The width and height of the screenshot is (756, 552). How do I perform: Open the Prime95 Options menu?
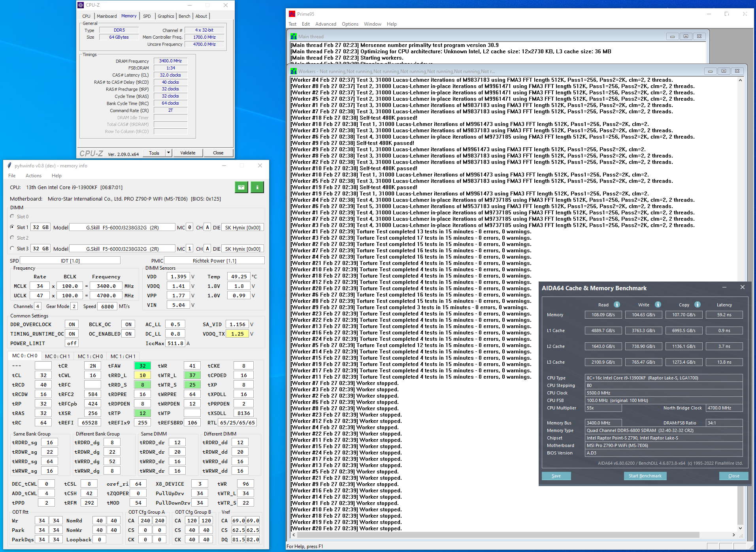pos(350,24)
